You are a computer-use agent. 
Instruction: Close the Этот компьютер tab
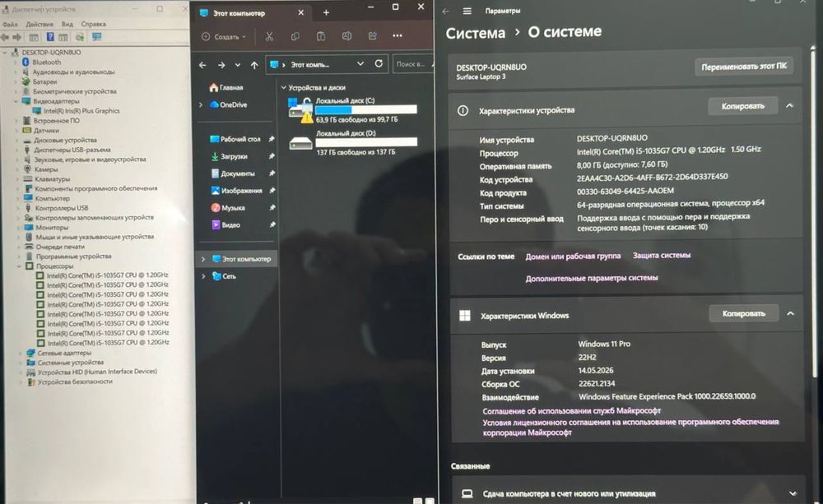[x=300, y=12]
